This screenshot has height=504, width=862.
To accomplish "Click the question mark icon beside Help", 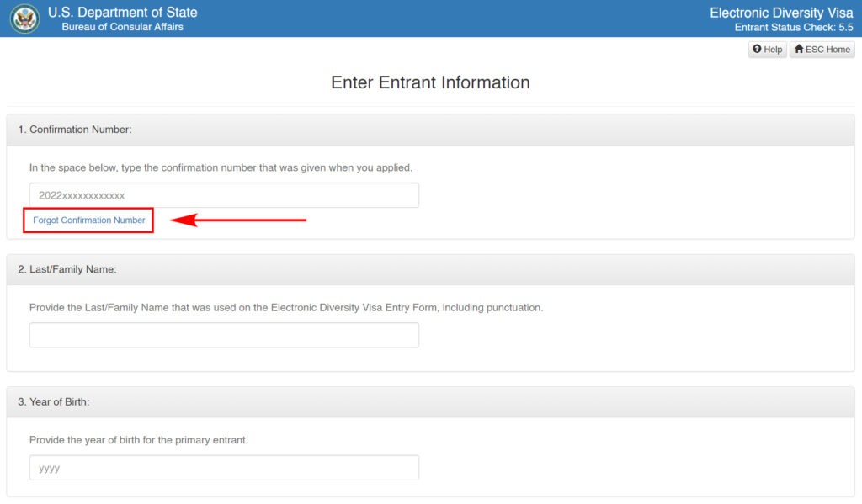I will (757, 49).
